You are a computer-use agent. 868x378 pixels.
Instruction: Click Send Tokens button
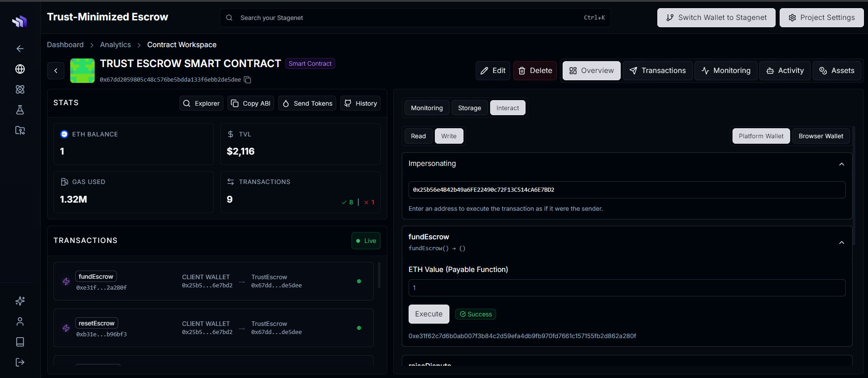pos(307,103)
